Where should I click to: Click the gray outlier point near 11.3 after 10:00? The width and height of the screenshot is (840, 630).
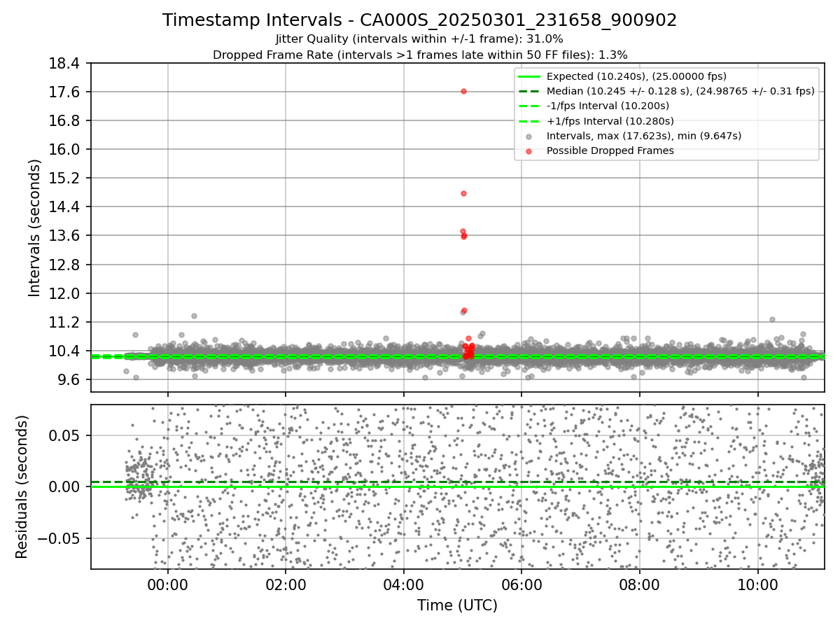[x=772, y=319]
